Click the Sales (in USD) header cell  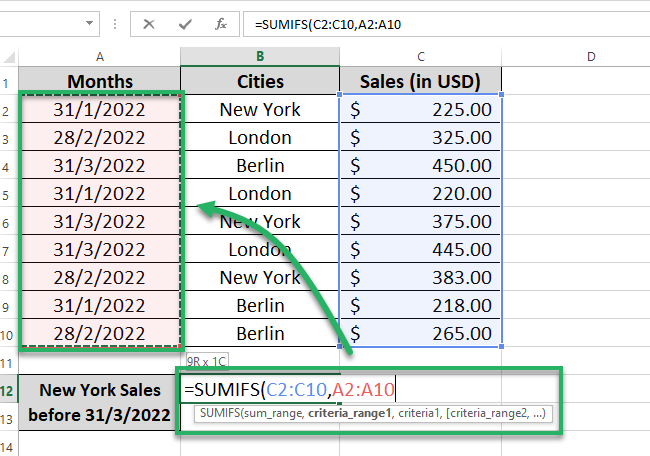[420, 81]
